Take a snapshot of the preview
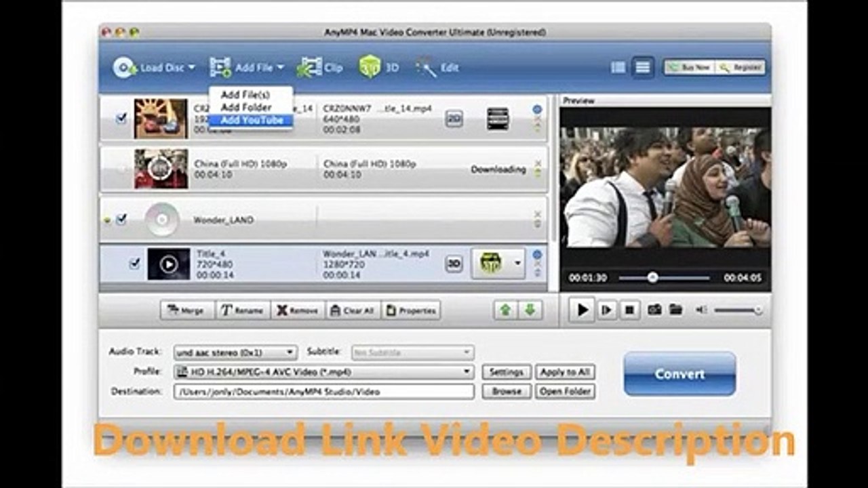 [654, 310]
